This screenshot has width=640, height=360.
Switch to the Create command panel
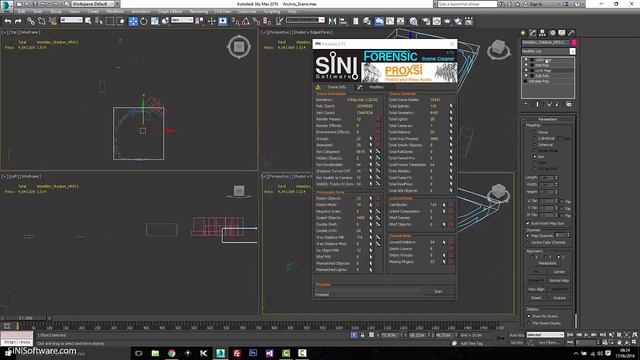[523, 33]
